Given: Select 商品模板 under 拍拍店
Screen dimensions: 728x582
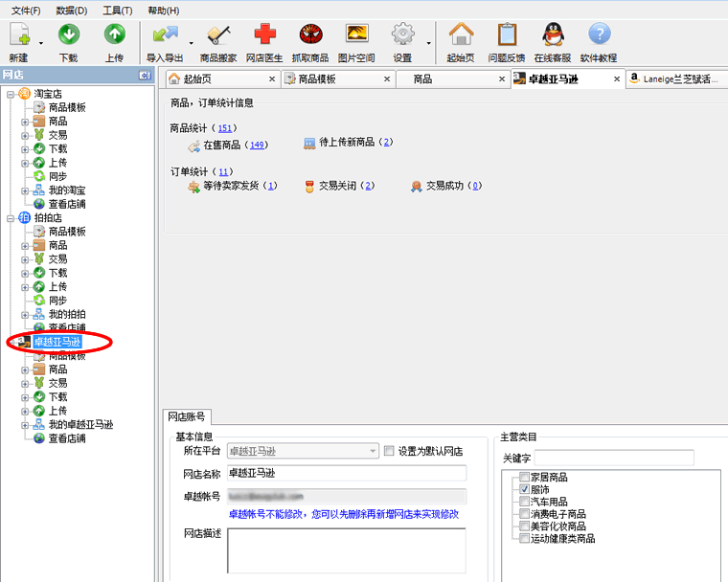Looking at the screenshot, I should pos(67,231).
